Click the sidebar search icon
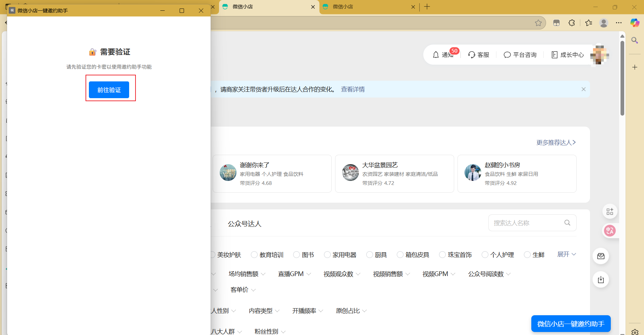The width and height of the screenshot is (644, 335). [635, 41]
